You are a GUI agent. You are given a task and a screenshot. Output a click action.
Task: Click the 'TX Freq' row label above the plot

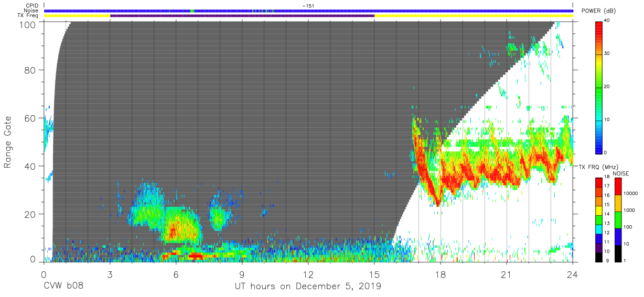coord(28,15)
